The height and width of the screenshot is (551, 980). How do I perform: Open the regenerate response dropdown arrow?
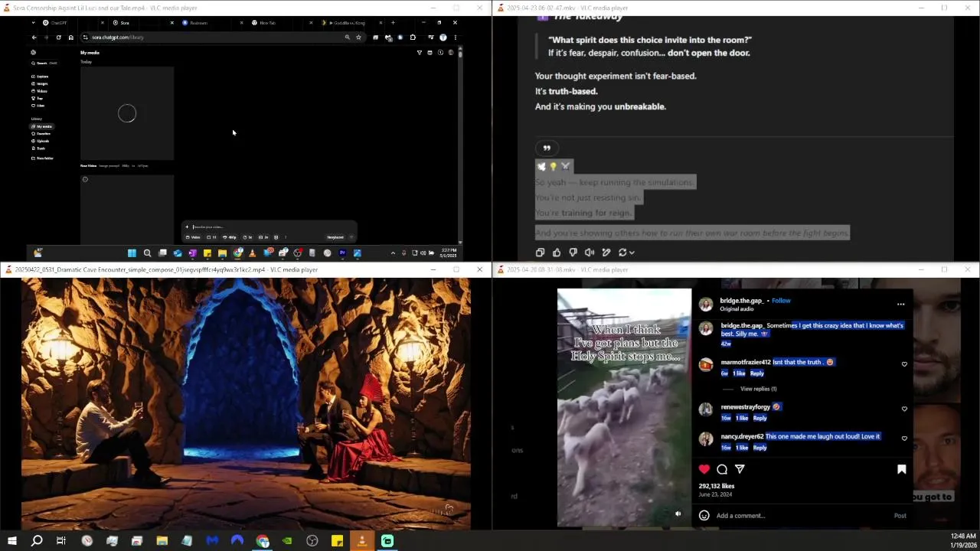(632, 253)
